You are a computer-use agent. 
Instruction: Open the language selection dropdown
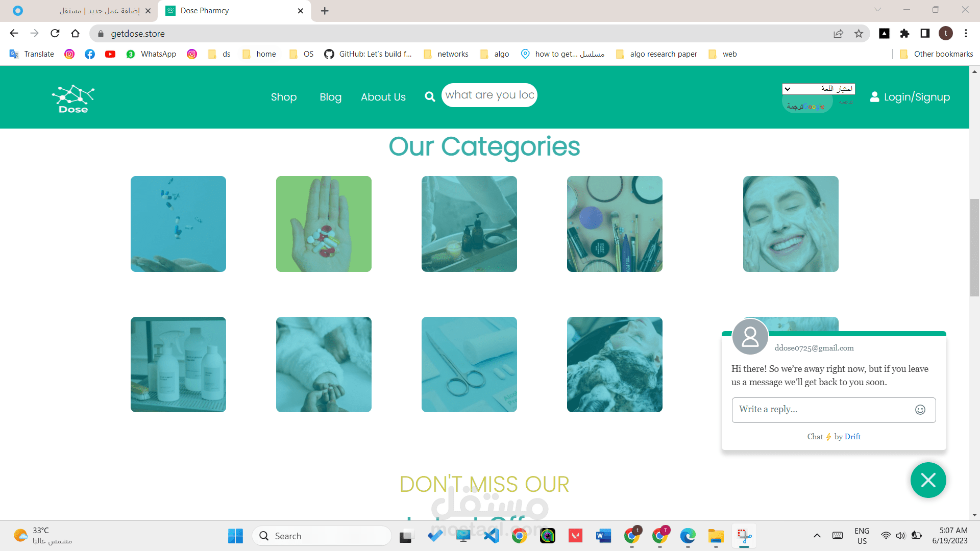[818, 89]
